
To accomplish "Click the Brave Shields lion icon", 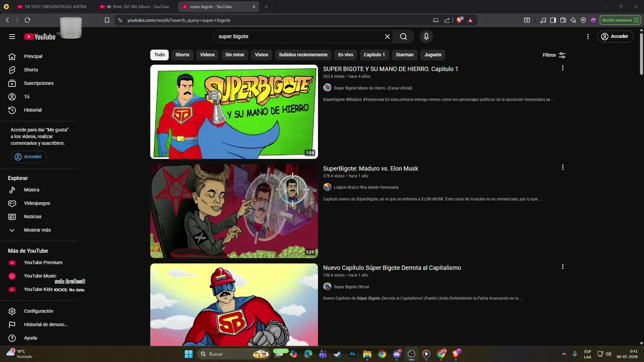I will point(459,20).
